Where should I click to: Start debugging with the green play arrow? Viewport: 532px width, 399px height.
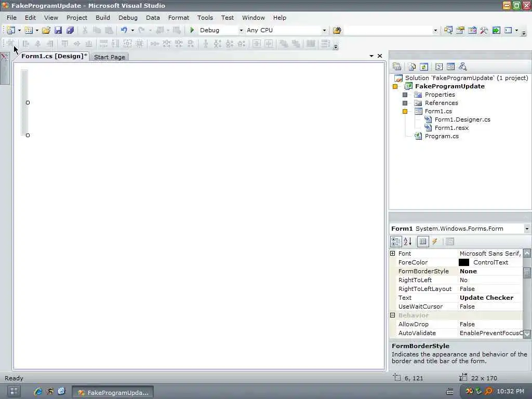pos(192,30)
